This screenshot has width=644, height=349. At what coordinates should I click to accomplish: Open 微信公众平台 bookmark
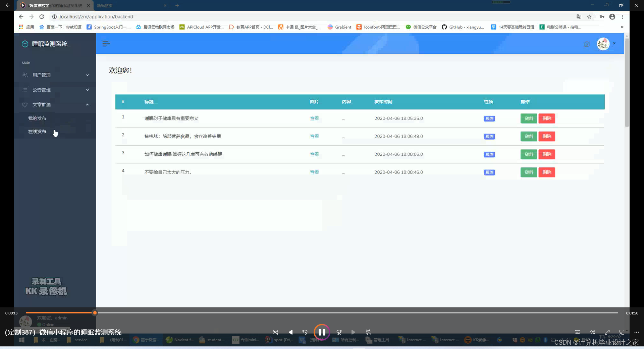pos(421,27)
